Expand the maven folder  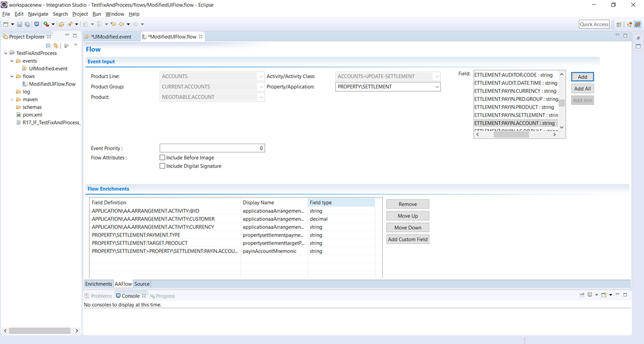(12, 100)
